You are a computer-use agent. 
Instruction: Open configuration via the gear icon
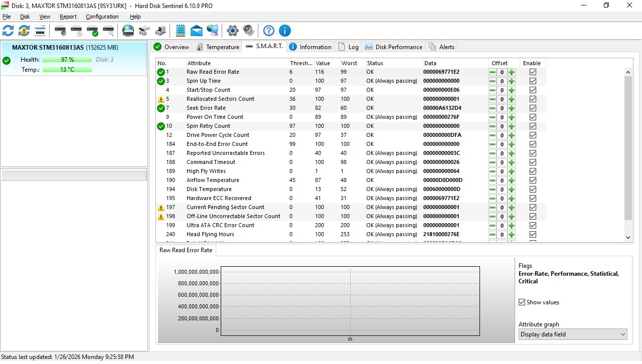[232, 31]
